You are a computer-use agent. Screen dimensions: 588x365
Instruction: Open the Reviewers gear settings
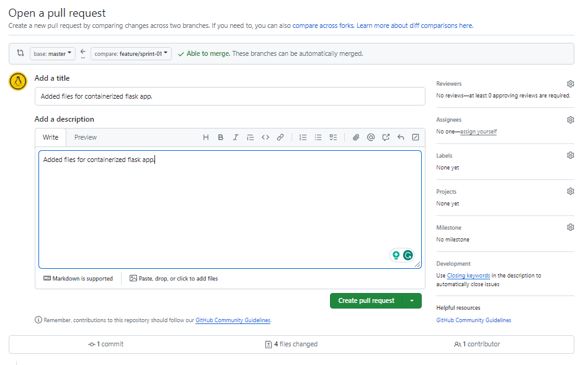pyautogui.click(x=571, y=84)
